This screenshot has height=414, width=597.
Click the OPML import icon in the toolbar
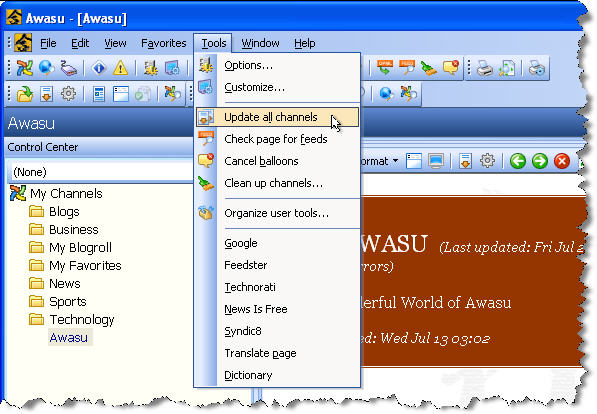385,68
